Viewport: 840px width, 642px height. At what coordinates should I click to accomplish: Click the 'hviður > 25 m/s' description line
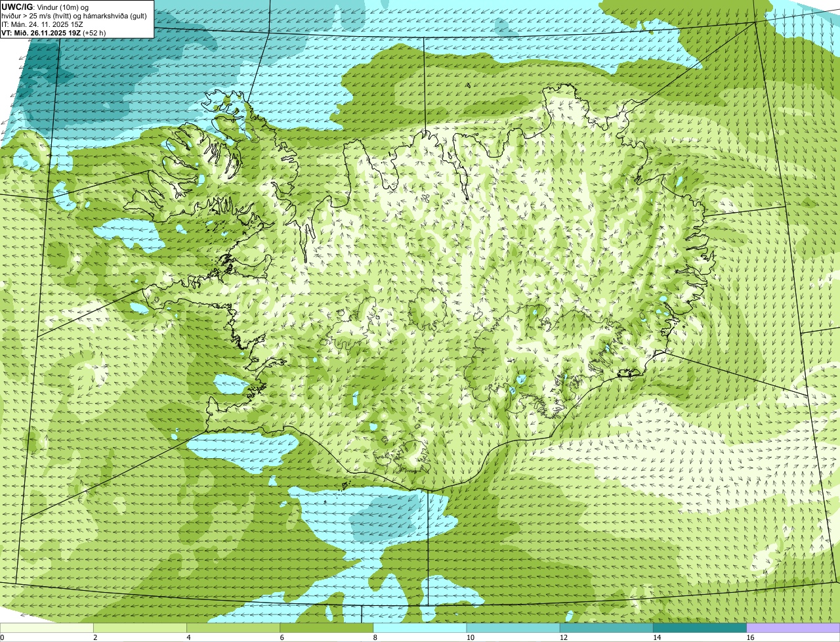(x=74, y=15)
